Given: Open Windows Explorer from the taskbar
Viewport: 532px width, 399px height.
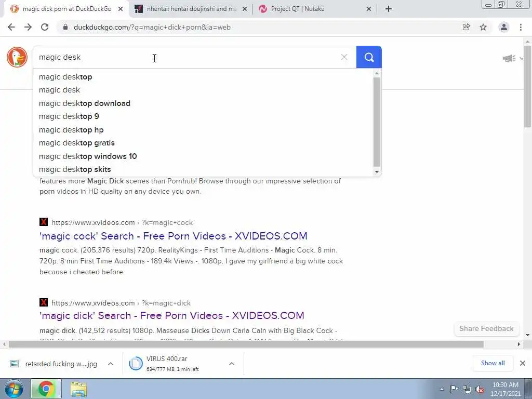Looking at the screenshot, I should click(x=79, y=389).
